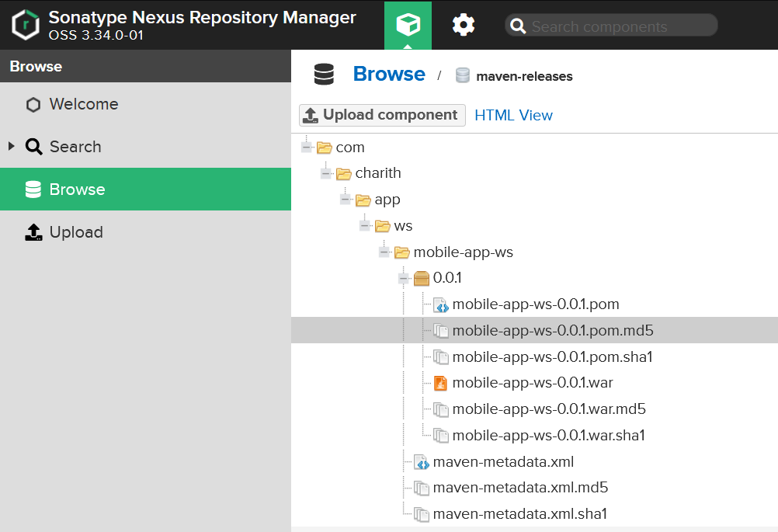This screenshot has width=778, height=532.
Task: Go to Browse via the breadcrumb heading
Action: 389,74
